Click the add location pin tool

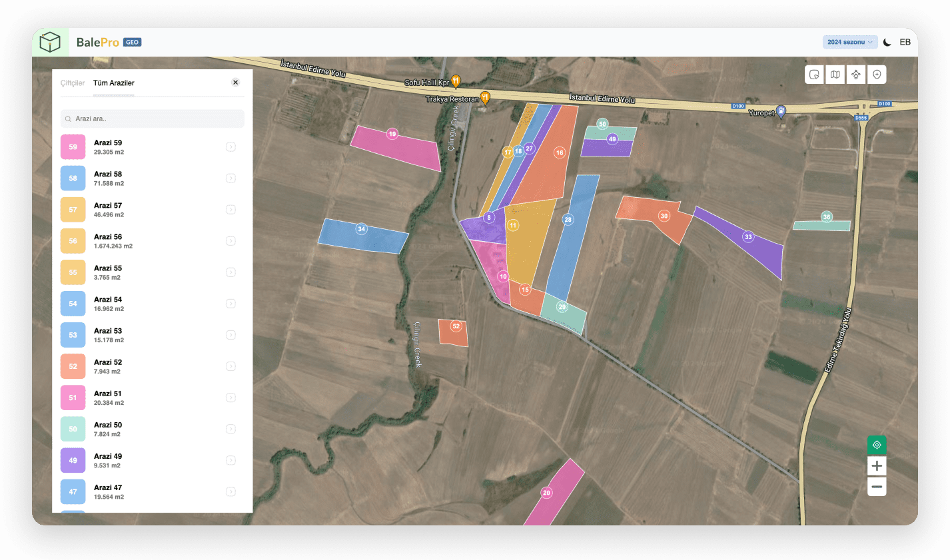tap(877, 75)
